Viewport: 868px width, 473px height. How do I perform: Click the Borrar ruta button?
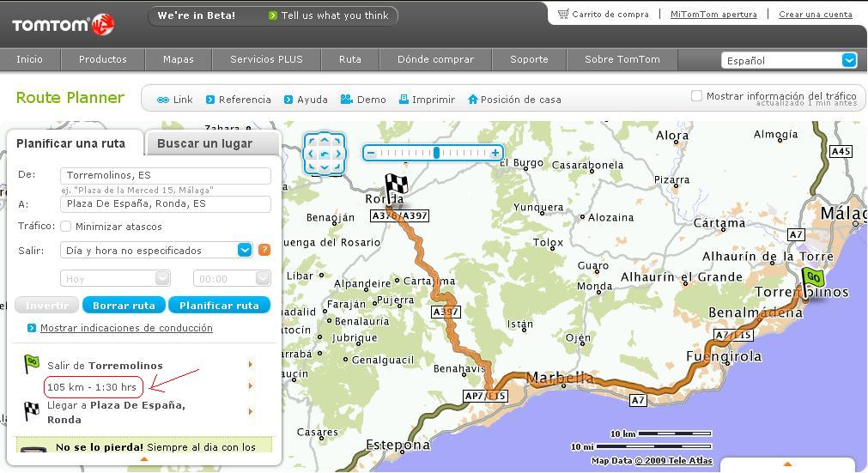point(124,306)
